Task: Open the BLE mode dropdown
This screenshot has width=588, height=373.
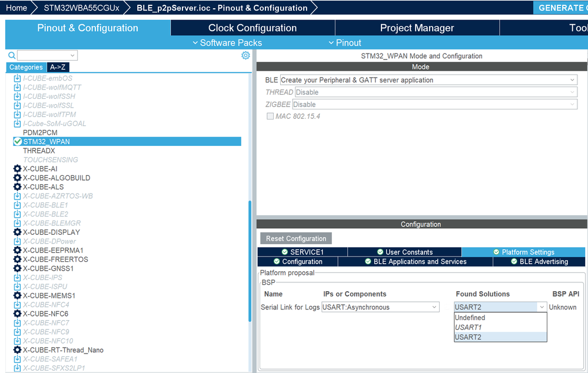Action: 428,80
